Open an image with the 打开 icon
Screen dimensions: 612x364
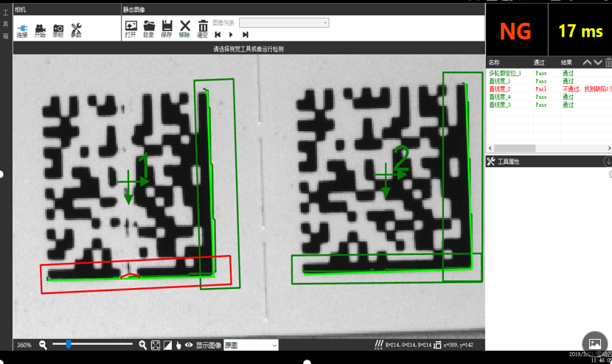click(x=131, y=28)
